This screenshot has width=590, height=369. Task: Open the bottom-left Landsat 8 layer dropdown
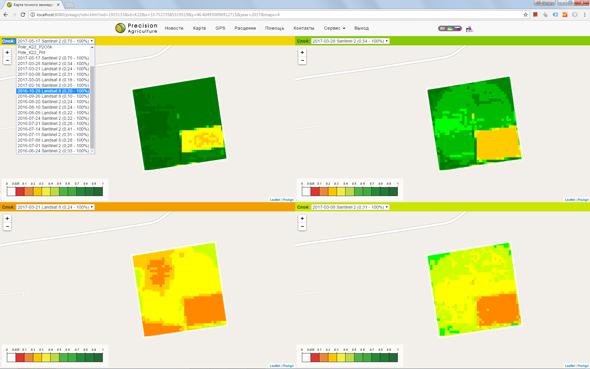(x=55, y=207)
